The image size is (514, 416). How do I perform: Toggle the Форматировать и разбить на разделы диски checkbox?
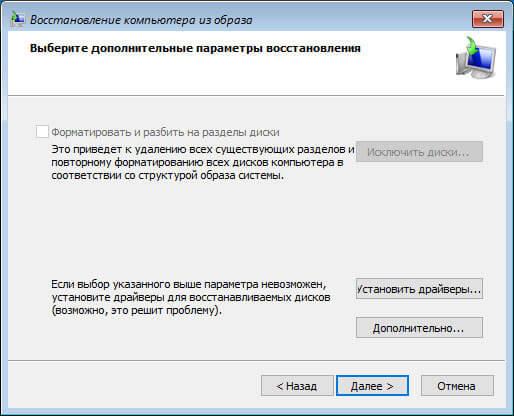click(42, 132)
